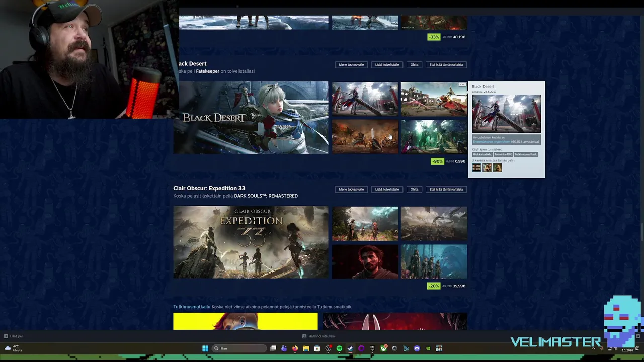Viewport: 644px width, 362px height.
Task: Click the downloads icon beside Hallinnoi latauksia
Action: pos(304,336)
